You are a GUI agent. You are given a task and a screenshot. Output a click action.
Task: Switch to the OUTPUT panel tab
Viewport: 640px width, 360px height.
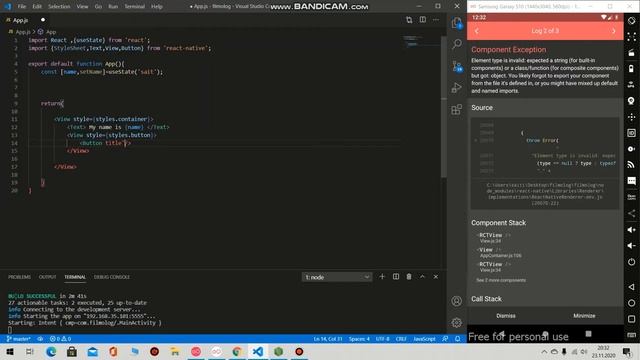pos(47,277)
